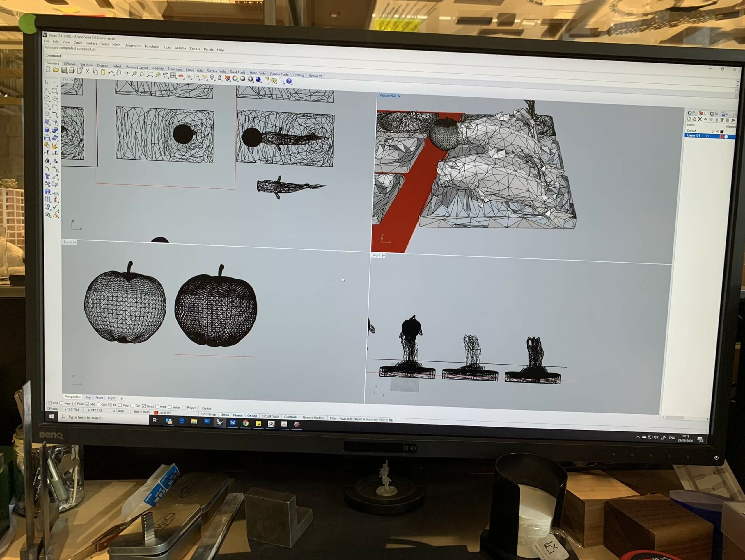
Task: Enable the Knot osnap checkbox
Action: [157, 406]
